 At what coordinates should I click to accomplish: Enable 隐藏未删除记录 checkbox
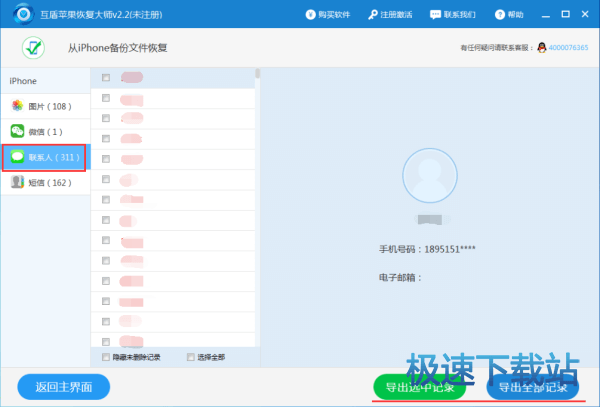click(x=106, y=357)
